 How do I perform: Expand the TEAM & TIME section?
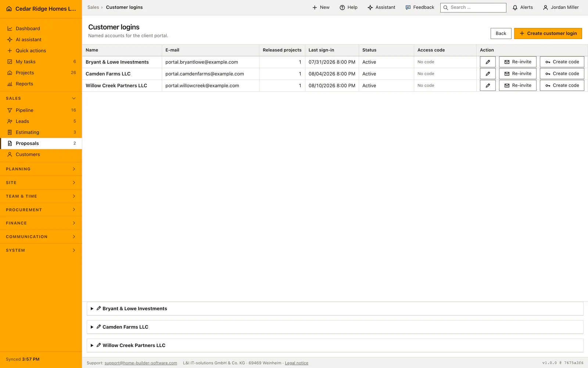click(x=41, y=196)
